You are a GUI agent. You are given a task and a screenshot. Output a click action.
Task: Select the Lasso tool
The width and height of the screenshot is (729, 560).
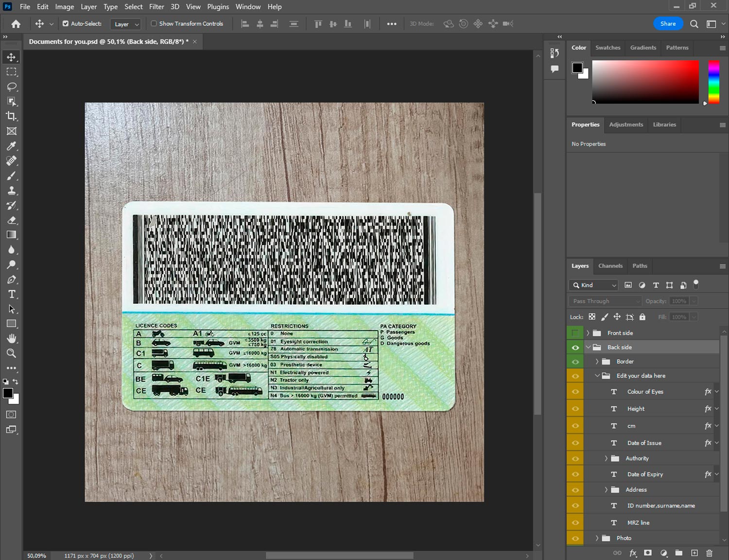(12, 87)
